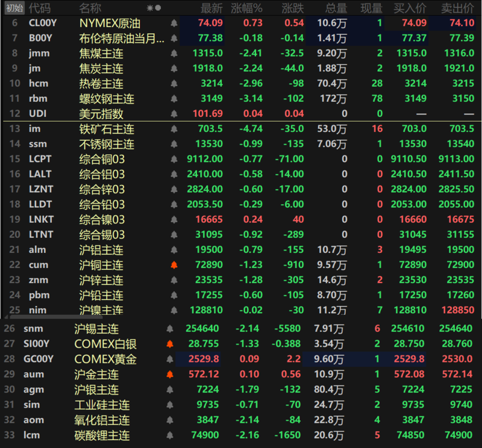Sort by 名称 column header
The width and height of the screenshot is (482, 448).
90,8
